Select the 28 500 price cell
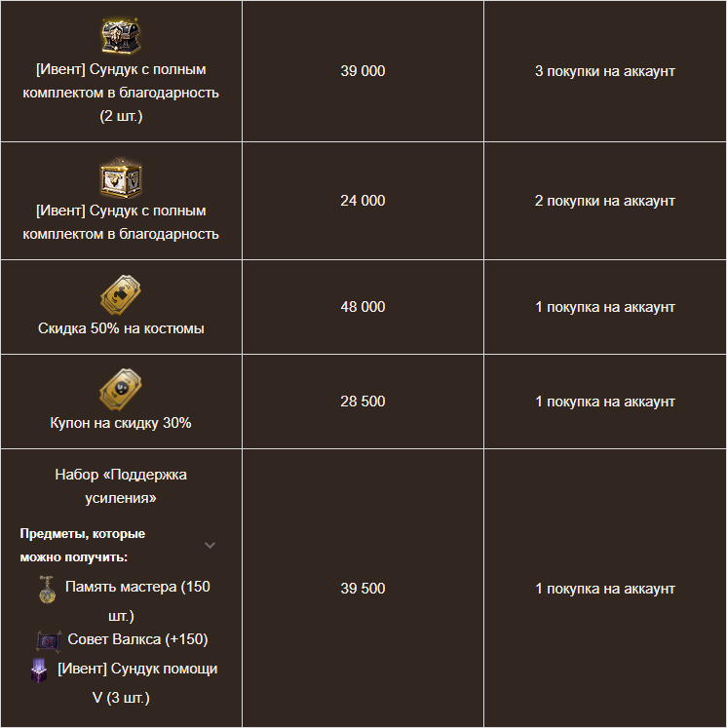Viewport: 727px width, 728px height. 363,402
